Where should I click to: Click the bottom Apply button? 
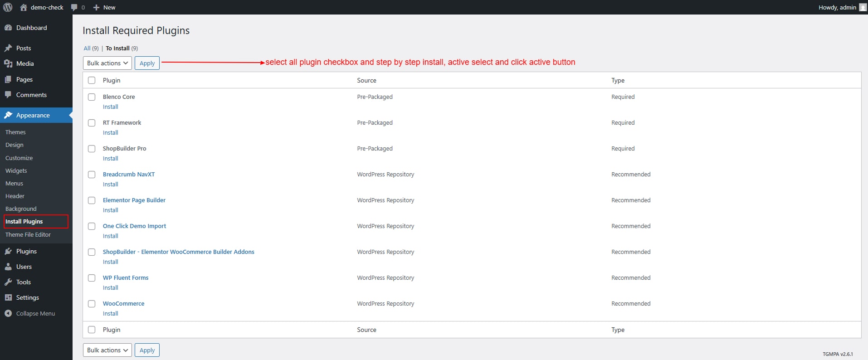tap(147, 350)
